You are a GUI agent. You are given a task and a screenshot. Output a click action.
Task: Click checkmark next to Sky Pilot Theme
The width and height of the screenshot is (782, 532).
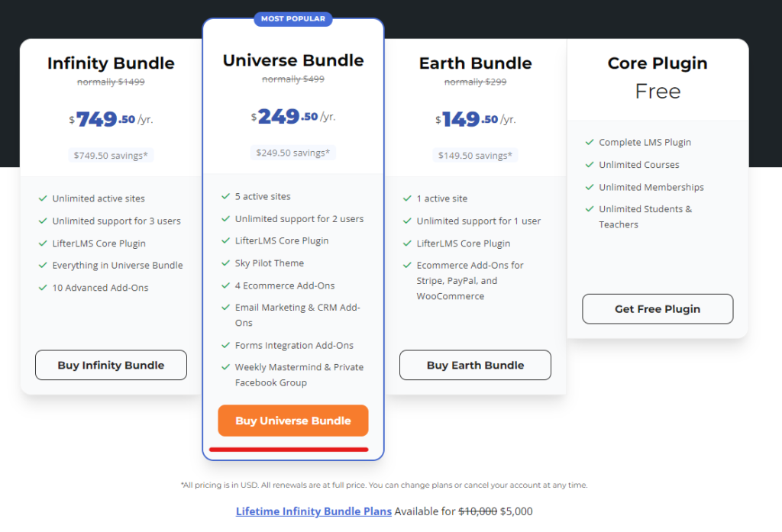point(225,263)
